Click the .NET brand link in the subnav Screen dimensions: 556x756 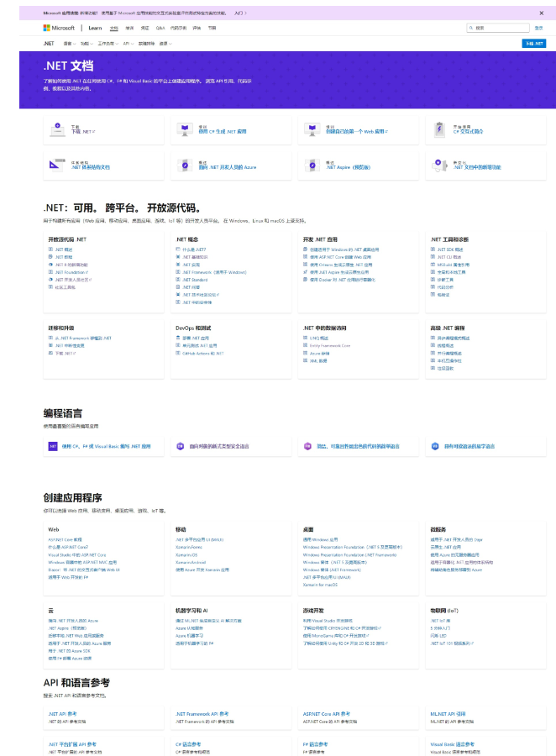click(49, 44)
